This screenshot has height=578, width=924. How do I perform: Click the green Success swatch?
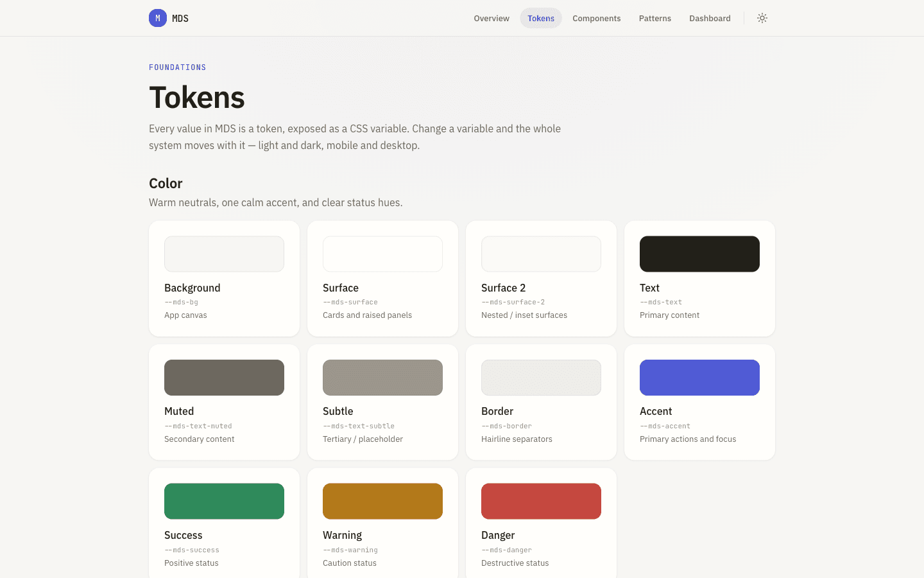click(224, 501)
